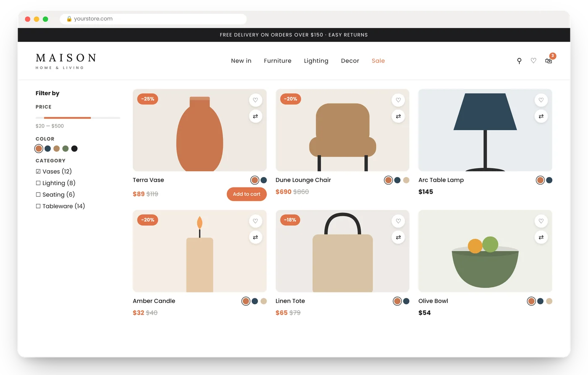Open the Terra Vase product title

pyautogui.click(x=148, y=180)
